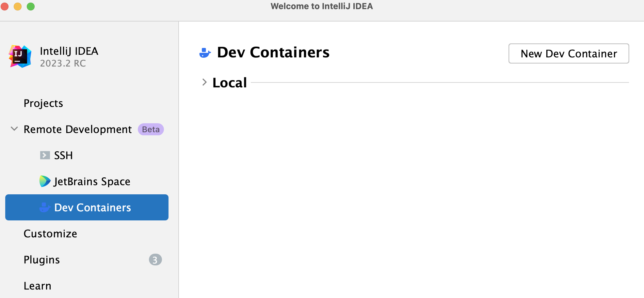This screenshot has width=644, height=298.
Task: Open the Plugins tab
Action: click(x=42, y=260)
